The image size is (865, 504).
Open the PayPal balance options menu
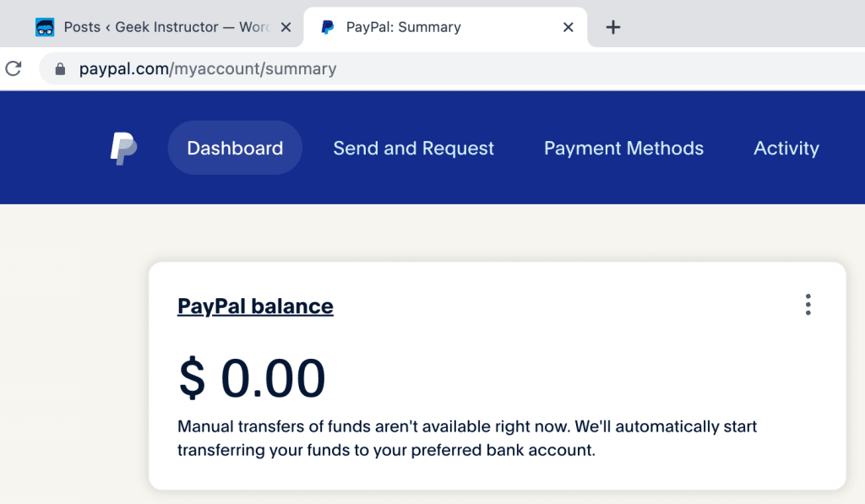coord(808,305)
